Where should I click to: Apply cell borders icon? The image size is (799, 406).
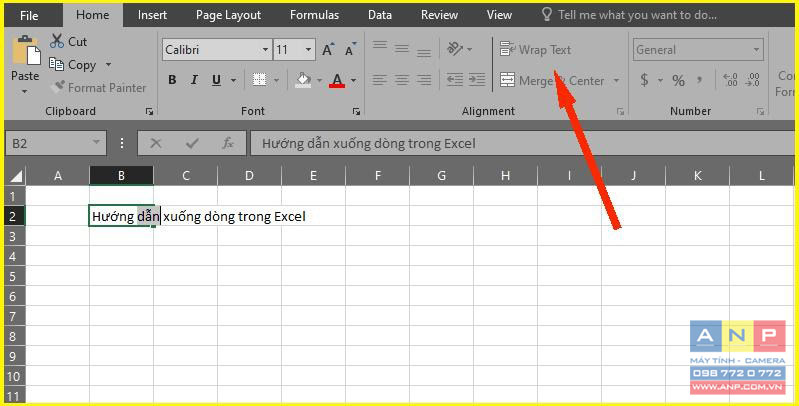point(259,80)
